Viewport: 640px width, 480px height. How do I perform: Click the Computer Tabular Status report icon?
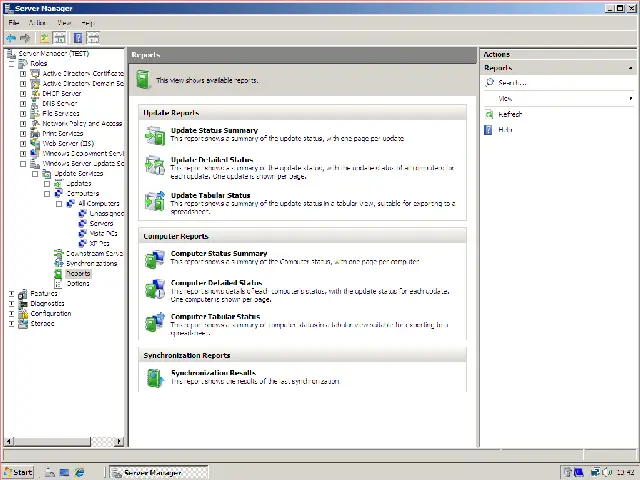tap(155, 322)
